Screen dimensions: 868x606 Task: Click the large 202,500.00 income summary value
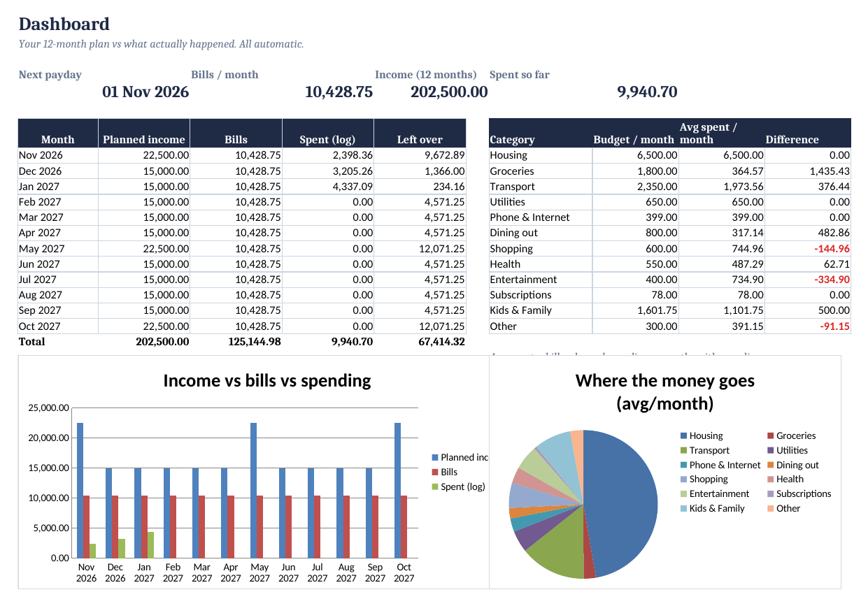(x=449, y=92)
